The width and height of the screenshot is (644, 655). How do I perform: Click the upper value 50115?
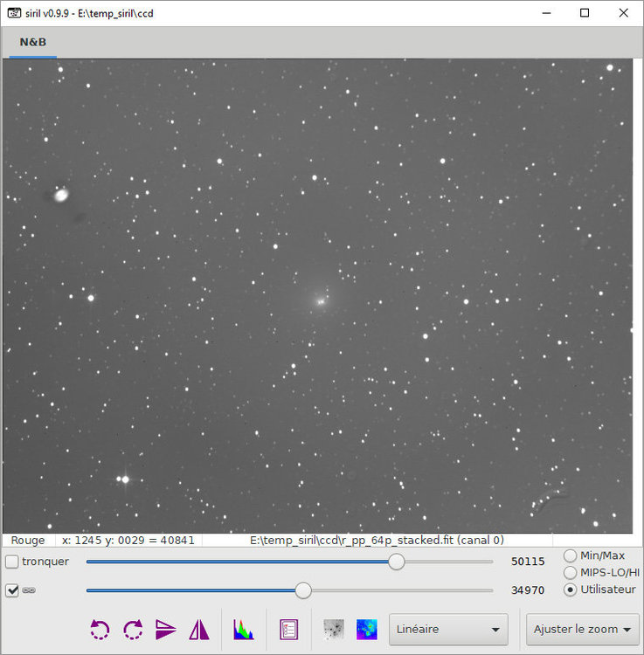pos(528,562)
